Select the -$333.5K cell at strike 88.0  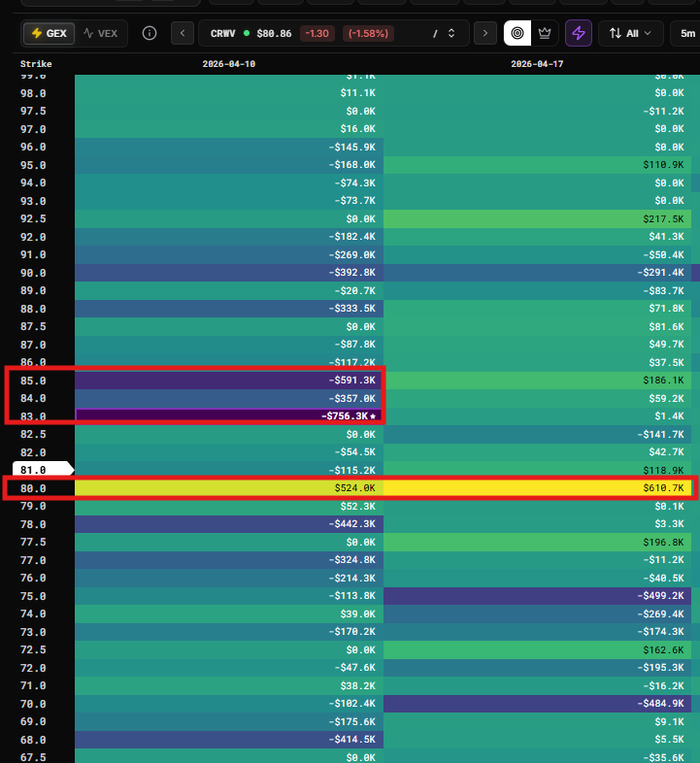pos(229,309)
